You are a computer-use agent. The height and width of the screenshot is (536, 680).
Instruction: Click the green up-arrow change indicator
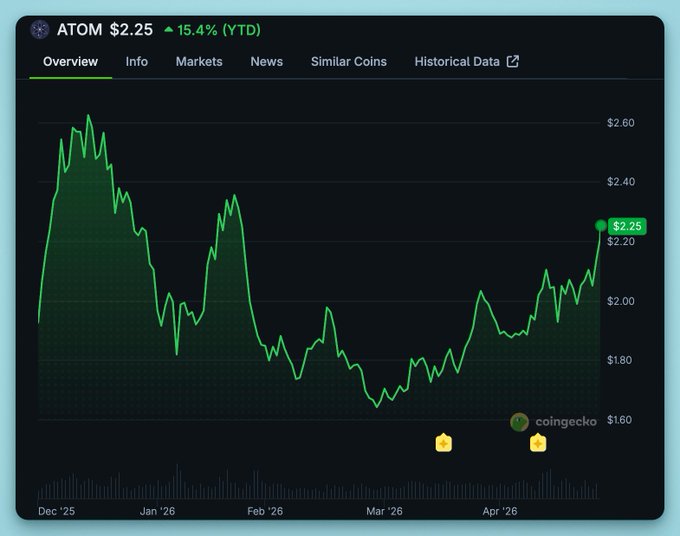pyautogui.click(x=169, y=29)
